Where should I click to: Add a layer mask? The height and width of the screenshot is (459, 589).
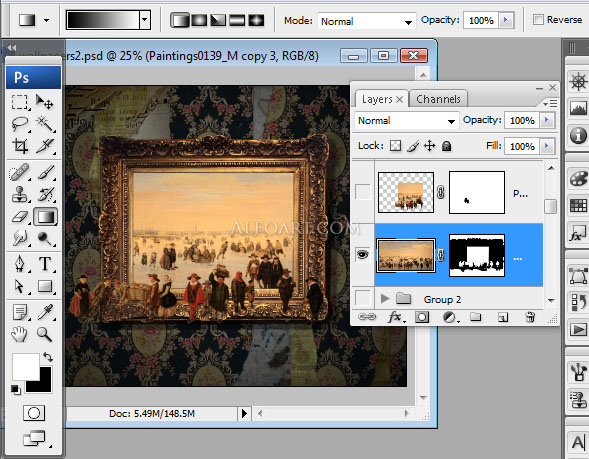[421, 317]
